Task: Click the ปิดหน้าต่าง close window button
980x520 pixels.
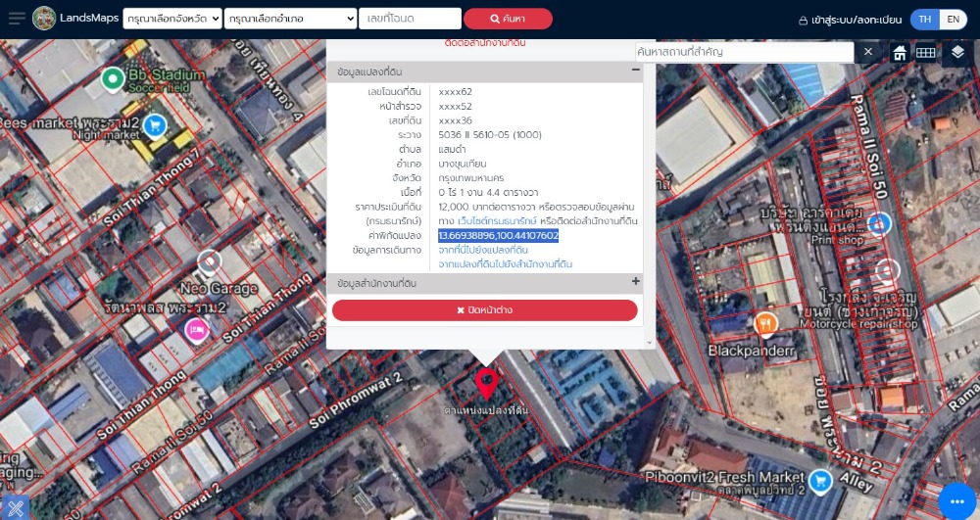Action: [x=485, y=310]
